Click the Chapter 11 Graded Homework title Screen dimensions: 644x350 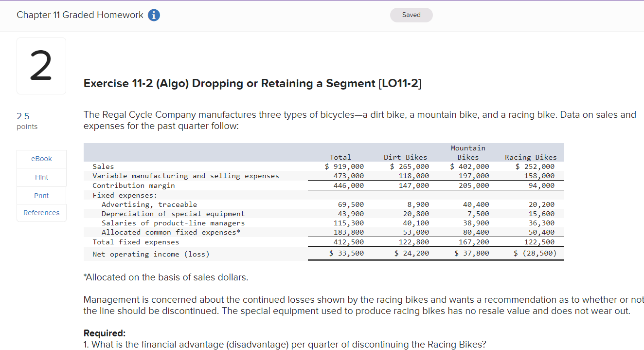pyautogui.click(x=79, y=15)
